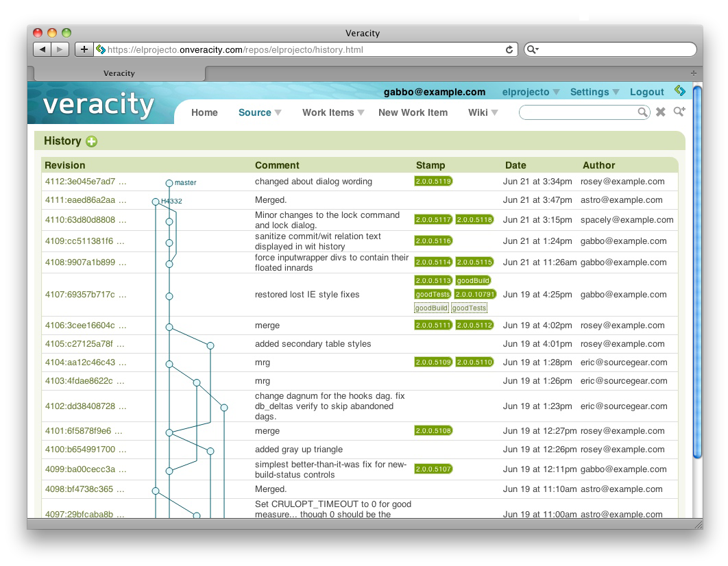Click the Logout link
The width and height of the screenshot is (728, 566).
646,92
